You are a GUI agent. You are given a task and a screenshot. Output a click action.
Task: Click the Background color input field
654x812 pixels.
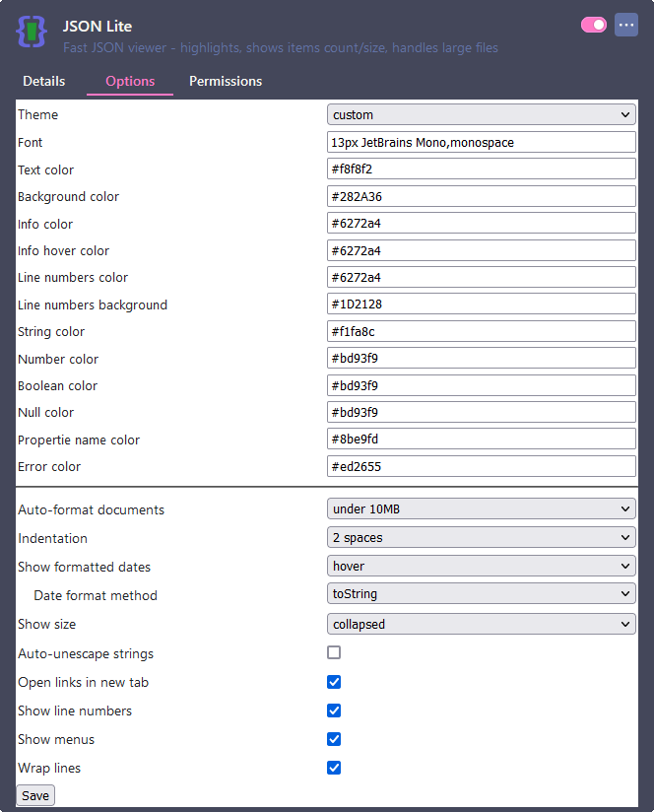tap(482, 196)
